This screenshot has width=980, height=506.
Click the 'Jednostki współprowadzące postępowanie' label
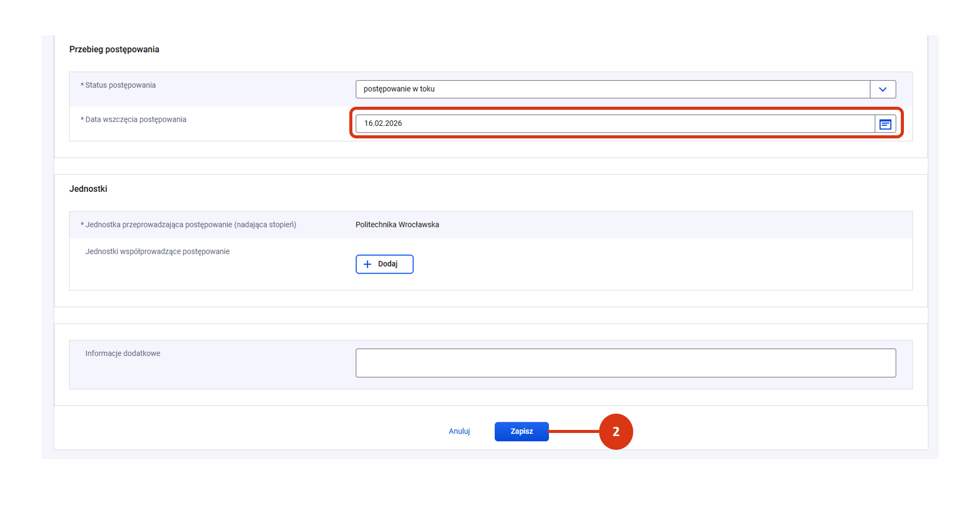click(157, 252)
